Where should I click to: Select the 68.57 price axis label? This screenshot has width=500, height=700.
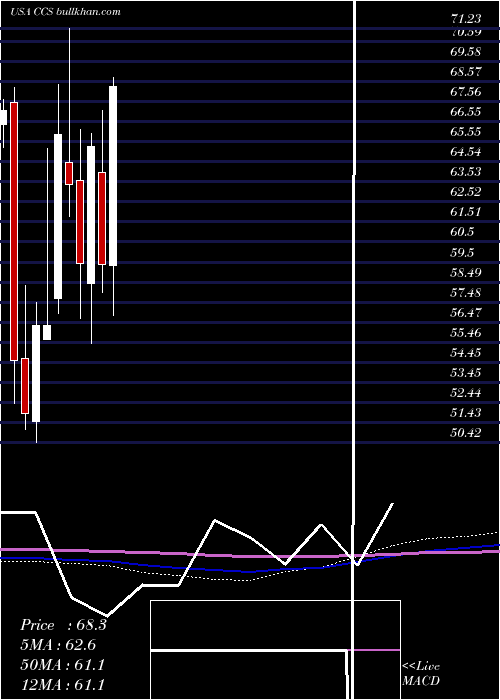tap(466, 71)
